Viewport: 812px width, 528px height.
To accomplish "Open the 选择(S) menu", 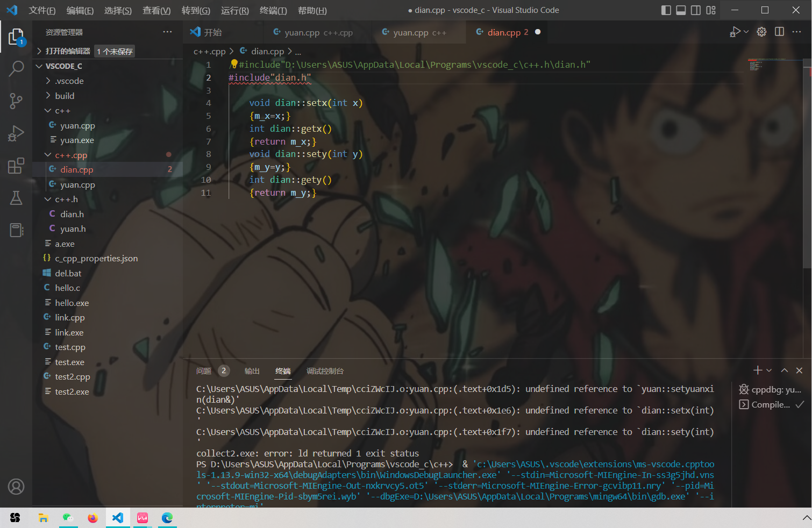I will coord(118,10).
